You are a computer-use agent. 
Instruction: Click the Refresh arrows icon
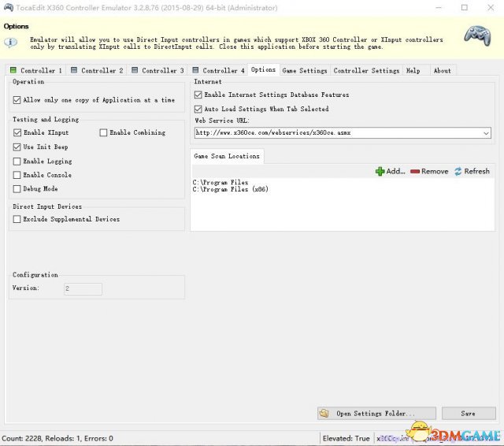coord(458,172)
